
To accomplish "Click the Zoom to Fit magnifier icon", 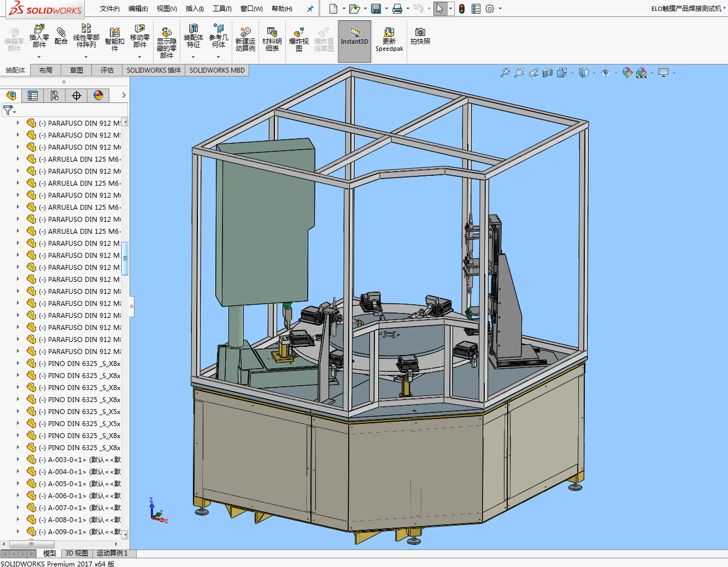I will (x=504, y=73).
